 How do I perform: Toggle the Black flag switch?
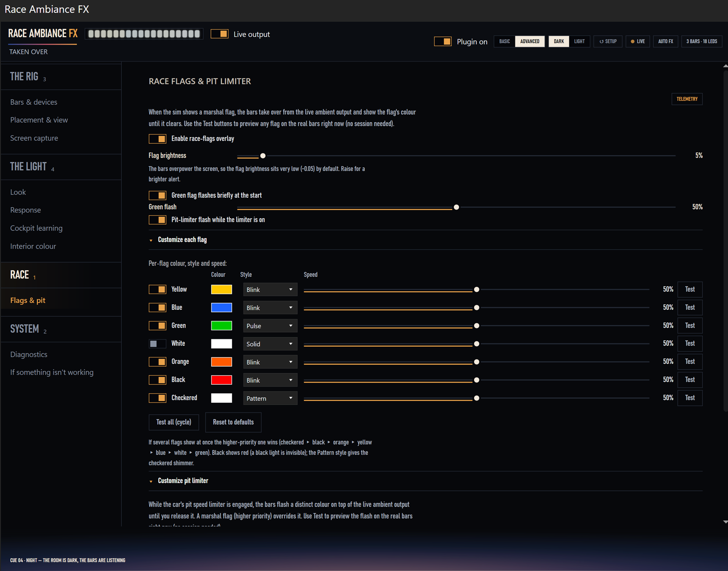pyautogui.click(x=157, y=380)
